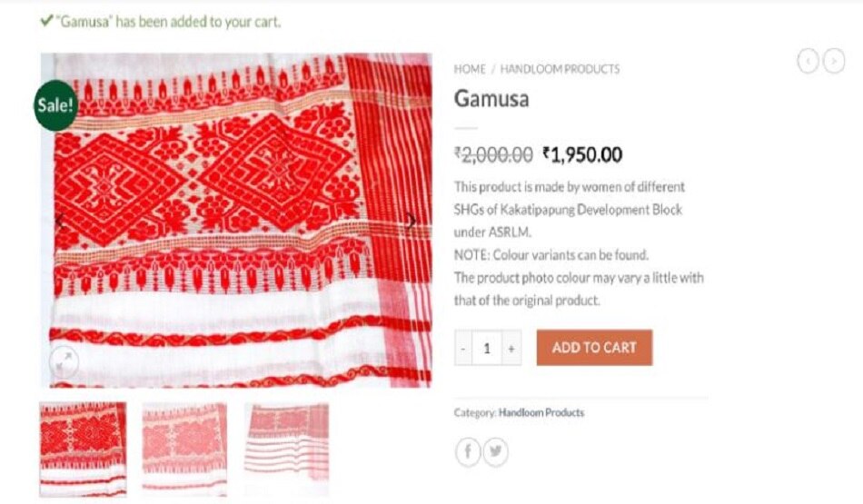Viewport: 863px width, 504px height.
Task: Share the product on Facebook
Action: tap(468, 451)
